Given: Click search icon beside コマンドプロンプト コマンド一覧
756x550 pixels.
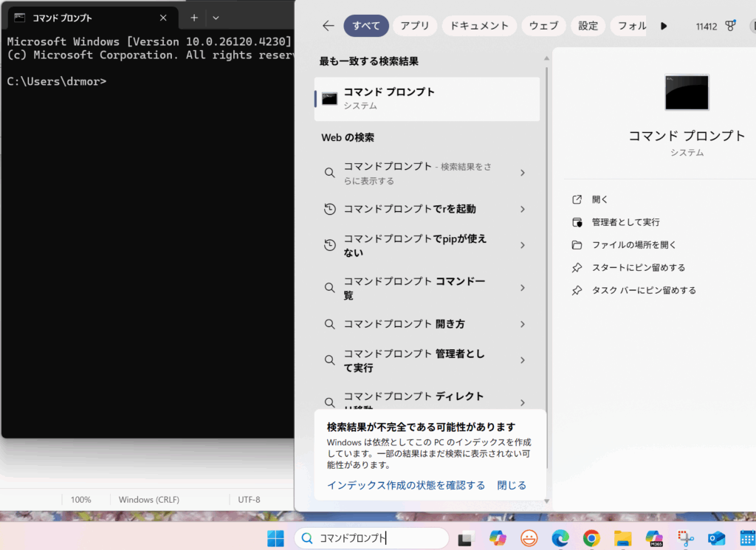Looking at the screenshot, I should pyautogui.click(x=330, y=288).
